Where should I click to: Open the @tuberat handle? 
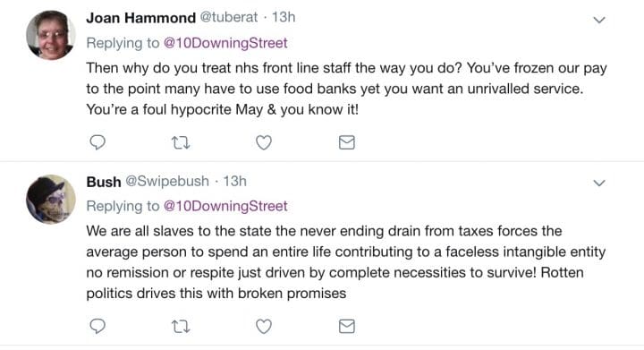click(x=229, y=17)
